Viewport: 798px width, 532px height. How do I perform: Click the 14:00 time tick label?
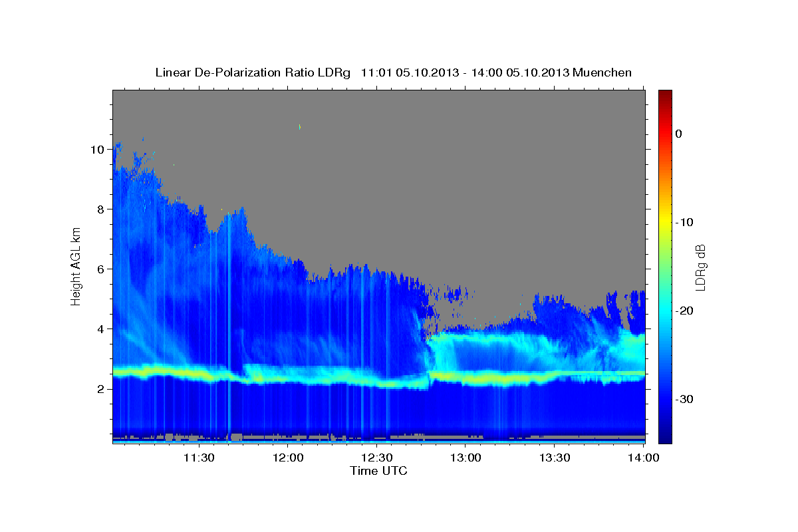tap(644, 458)
